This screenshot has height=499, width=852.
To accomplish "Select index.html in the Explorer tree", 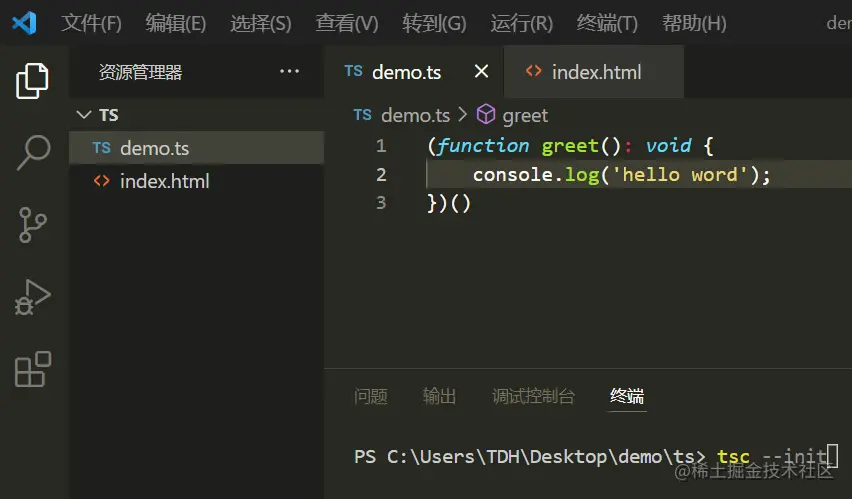I will click(197, 181).
